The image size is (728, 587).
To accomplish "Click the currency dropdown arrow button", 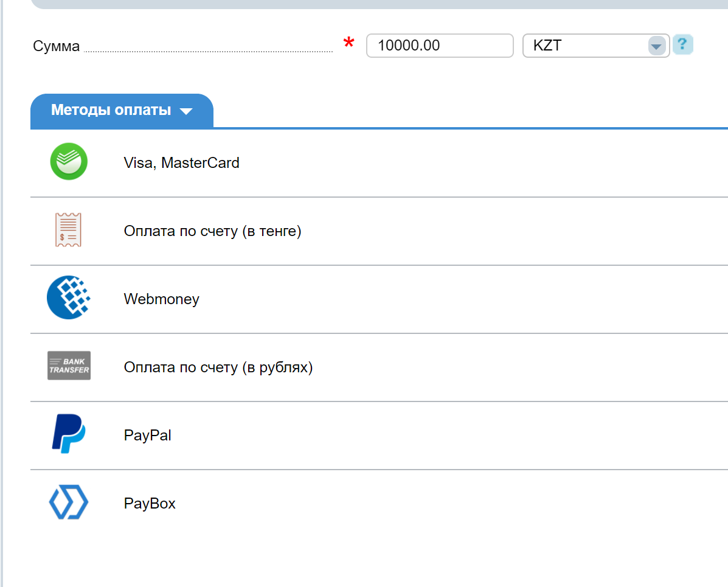I will coord(656,46).
